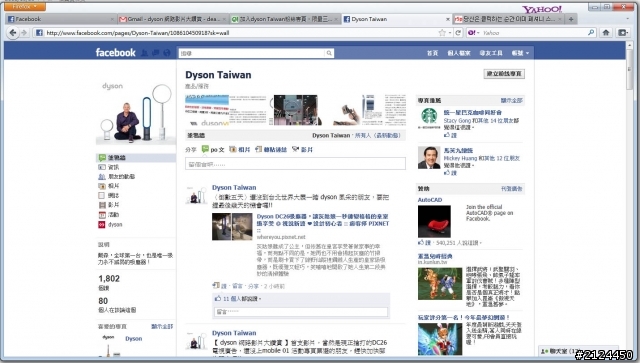Open Facebook notifications globe icon
The height and width of the screenshot is (363, 640).
pyautogui.click(x=167, y=53)
